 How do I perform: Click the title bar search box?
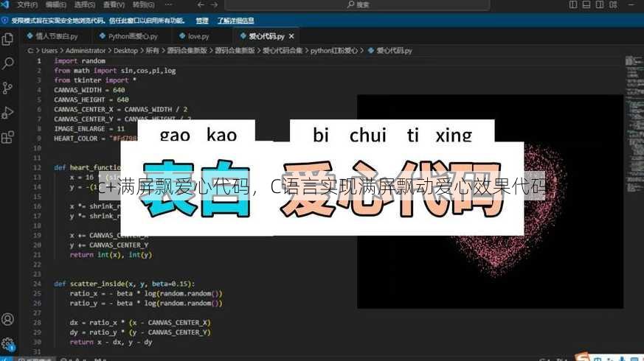357,5
